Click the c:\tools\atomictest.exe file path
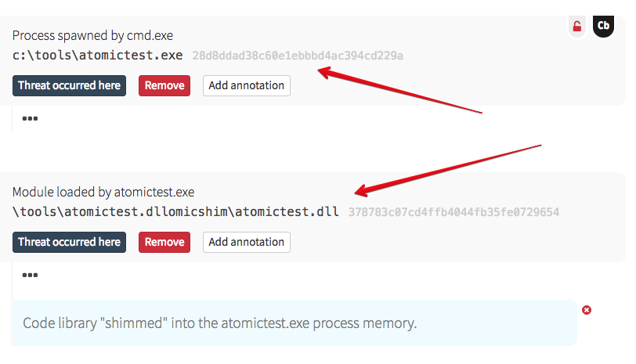Viewport: 636px width, 364px height. point(98,56)
